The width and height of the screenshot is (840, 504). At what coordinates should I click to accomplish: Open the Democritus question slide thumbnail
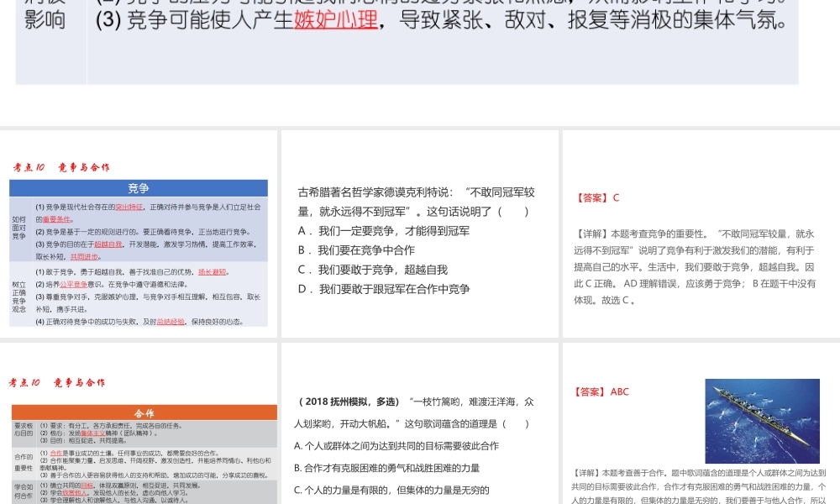(419, 234)
